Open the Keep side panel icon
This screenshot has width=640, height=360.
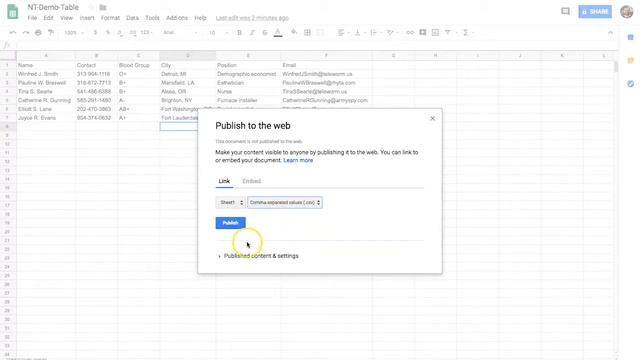tap(631, 60)
